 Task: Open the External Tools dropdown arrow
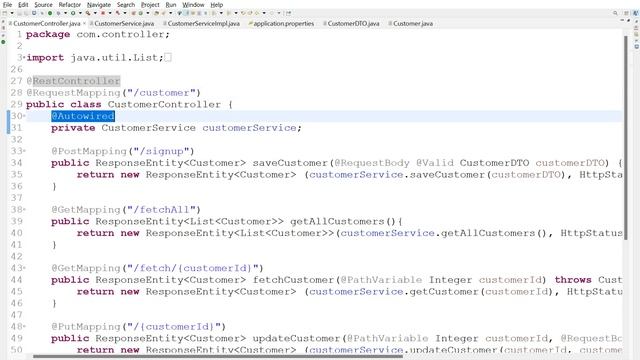tap(110, 13)
